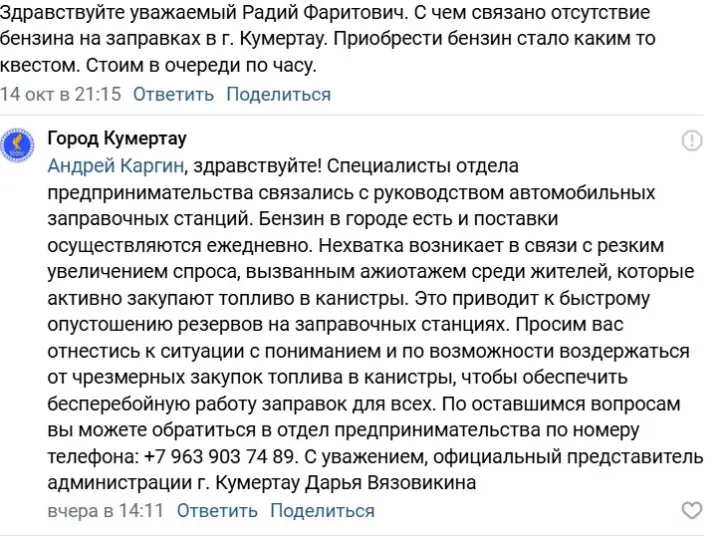The image size is (728, 540).
Task: Open the Город Кумертау author name link
Action: tap(117, 138)
